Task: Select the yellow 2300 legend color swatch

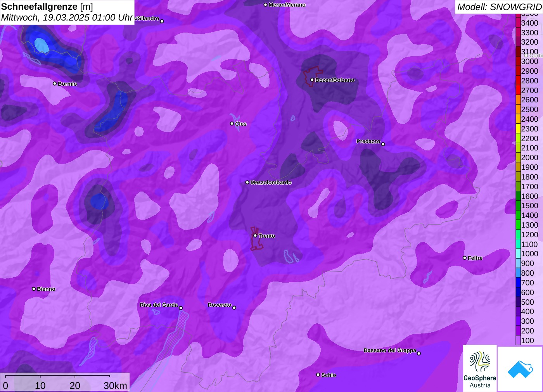Action: pyautogui.click(x=518, y=128)
